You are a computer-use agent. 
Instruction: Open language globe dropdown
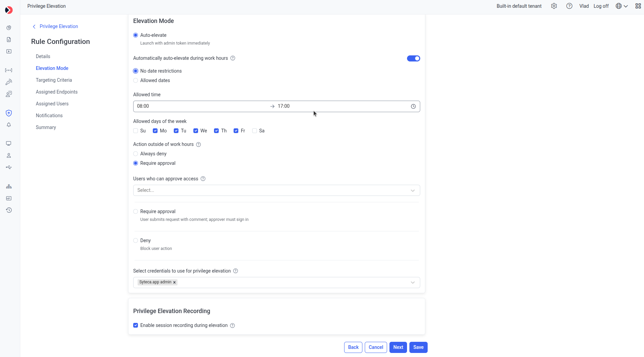pos(622,6)
